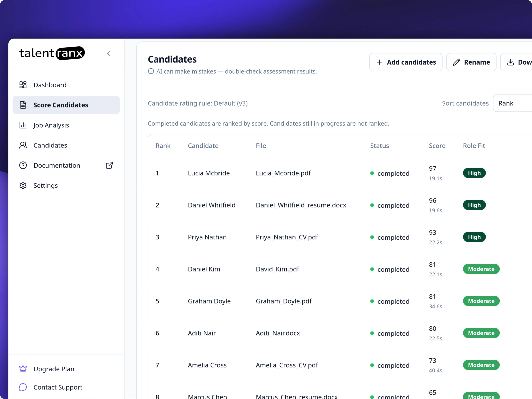The image size is (532, 399).
Task: Click Upgrade Plan
Action: point(66,369)
